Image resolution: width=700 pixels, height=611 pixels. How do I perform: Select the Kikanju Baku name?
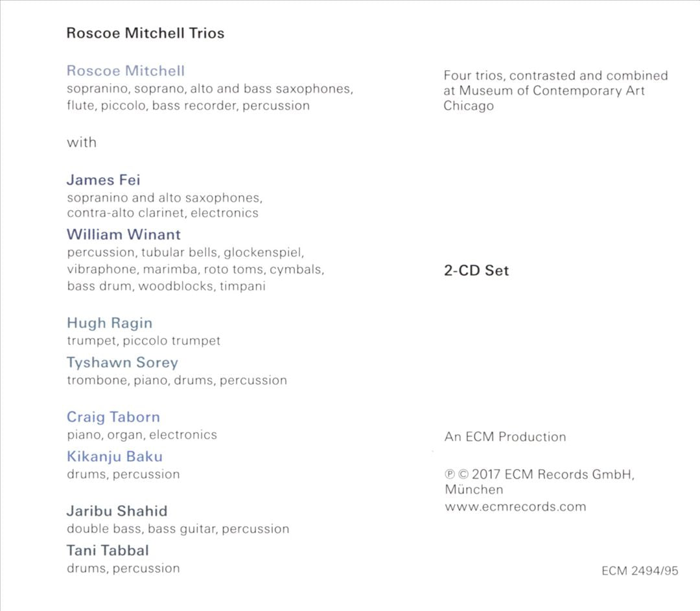pos(115,457)
